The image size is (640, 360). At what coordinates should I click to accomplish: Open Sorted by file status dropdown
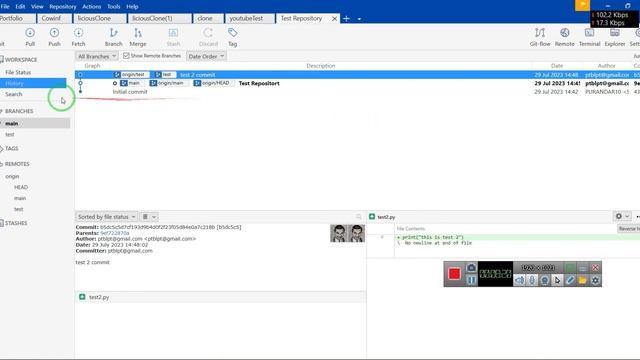106,217
